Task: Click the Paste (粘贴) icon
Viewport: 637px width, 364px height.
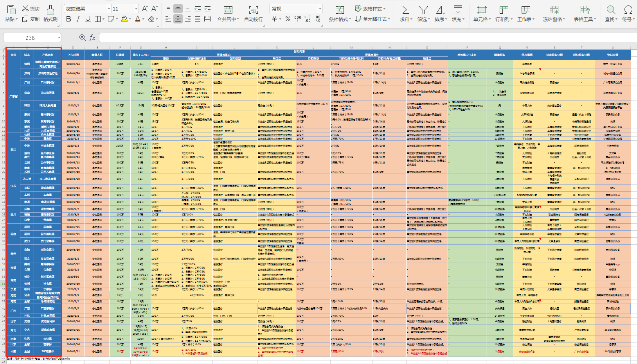Action: [11, 9]
